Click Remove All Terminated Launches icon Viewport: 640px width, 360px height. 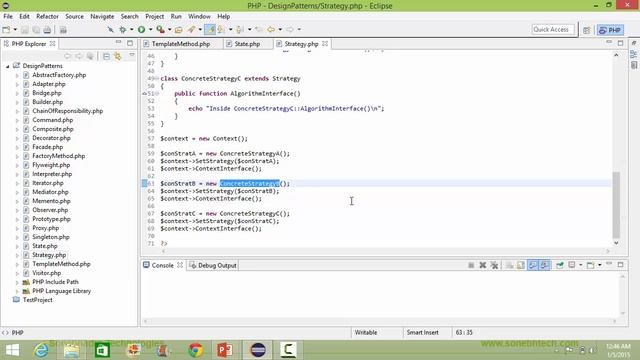494,265
